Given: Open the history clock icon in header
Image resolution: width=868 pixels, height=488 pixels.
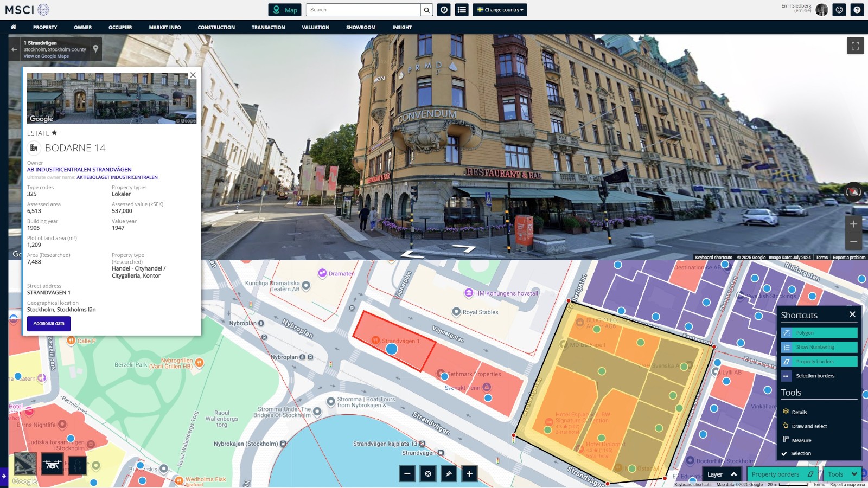Looking at the screenshot, I should coord(444,10).
